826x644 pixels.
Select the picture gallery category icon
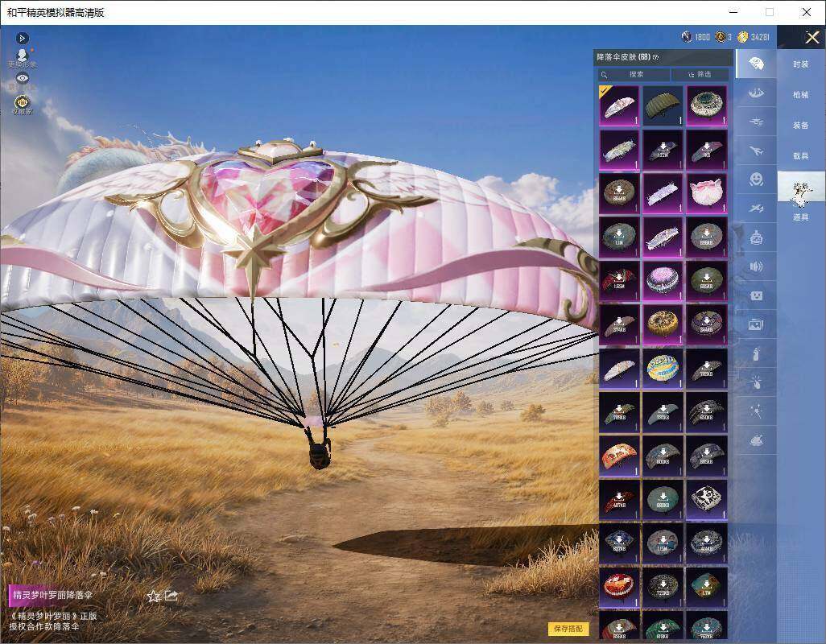tap(756, 325)
